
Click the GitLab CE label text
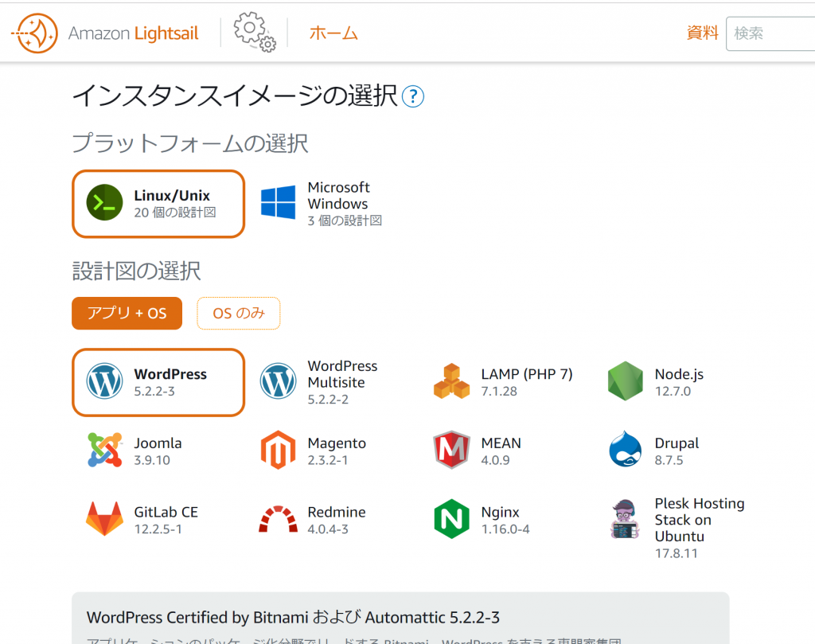166,513
